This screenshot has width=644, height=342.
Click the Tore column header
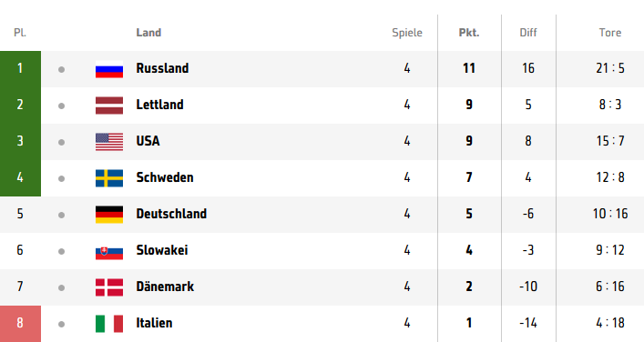[610, 33]
